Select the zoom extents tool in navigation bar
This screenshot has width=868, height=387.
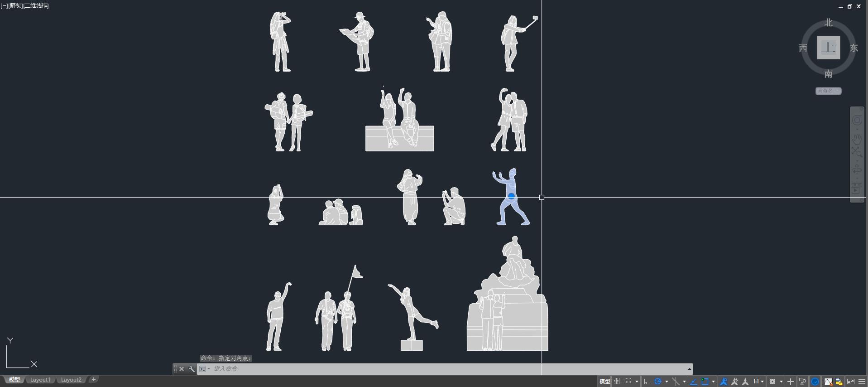(x=857, y=152)
